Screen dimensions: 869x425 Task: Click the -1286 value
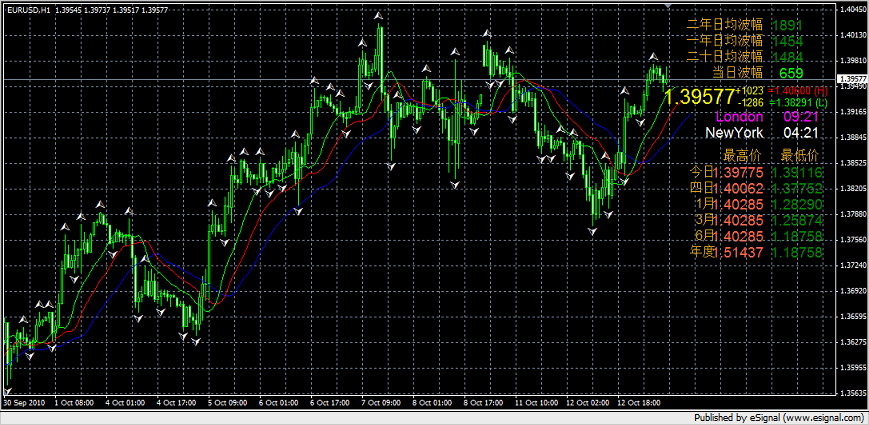[x=751, y=102]
